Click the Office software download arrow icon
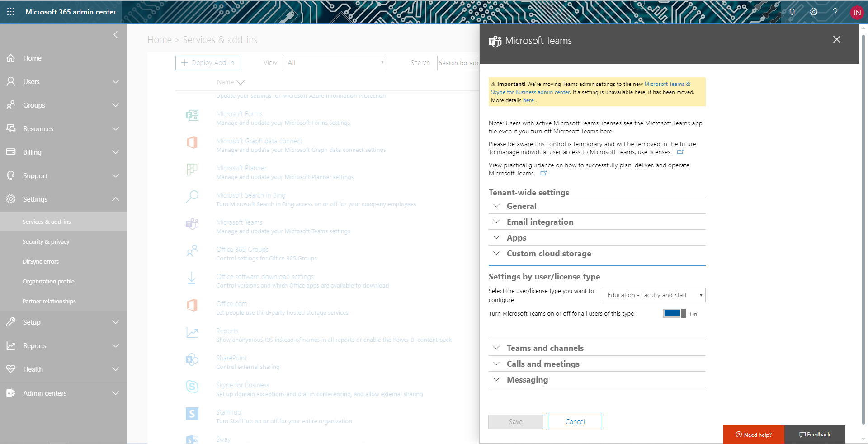Screen dimensions: 868x444 [x=192, y=278]
